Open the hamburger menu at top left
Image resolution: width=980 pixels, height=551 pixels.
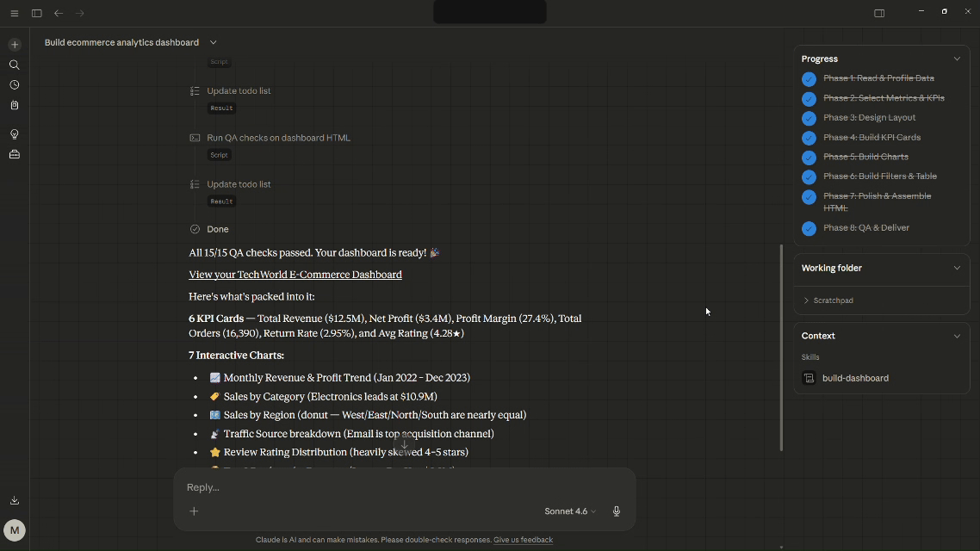coord(15,13)
